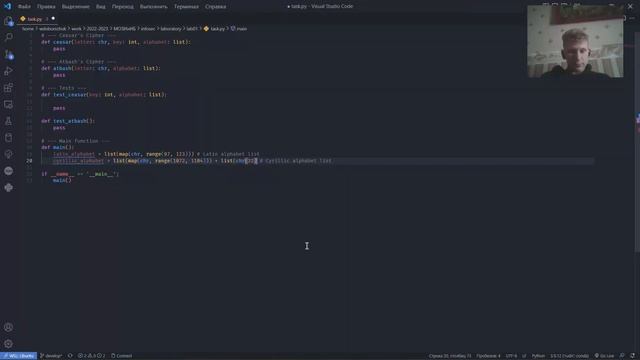Viewport: 640px width, 360px height.
Task: Click Go Live in status bar
Action: click(x=604, y=356)
